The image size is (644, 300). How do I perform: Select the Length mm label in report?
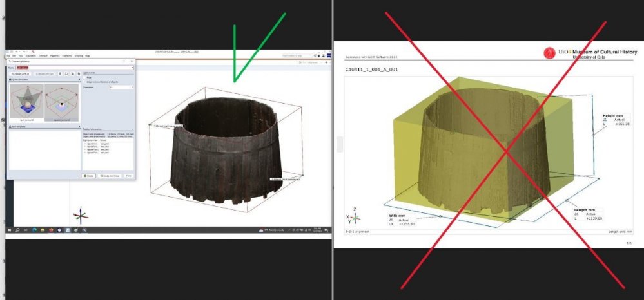[x=585, y=210]
